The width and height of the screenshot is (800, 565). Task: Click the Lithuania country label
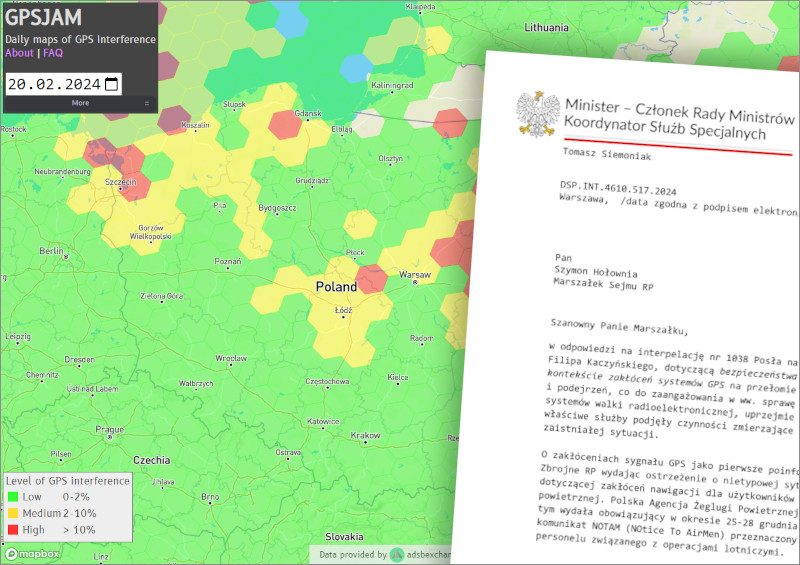coord(546,28)
